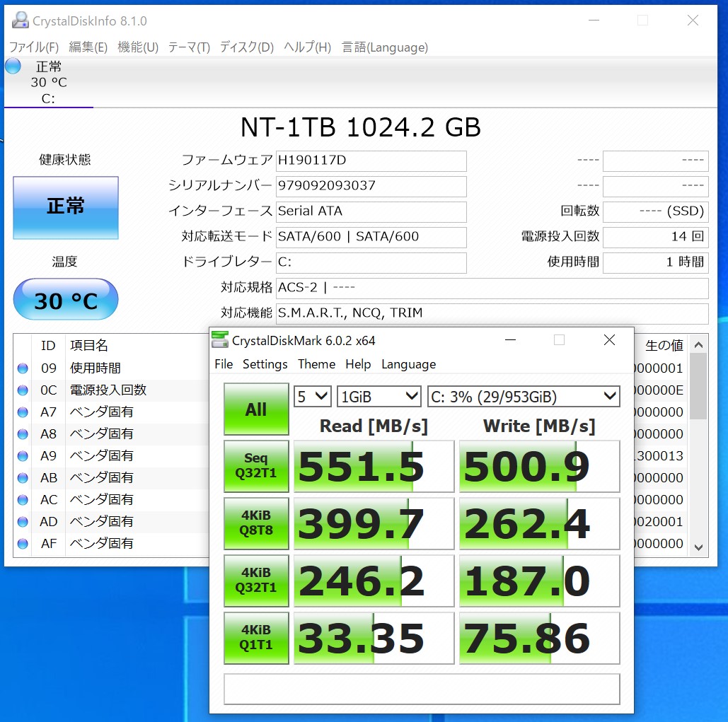Click the S.M.A.R.T. list scrollbar thumb

698,387
